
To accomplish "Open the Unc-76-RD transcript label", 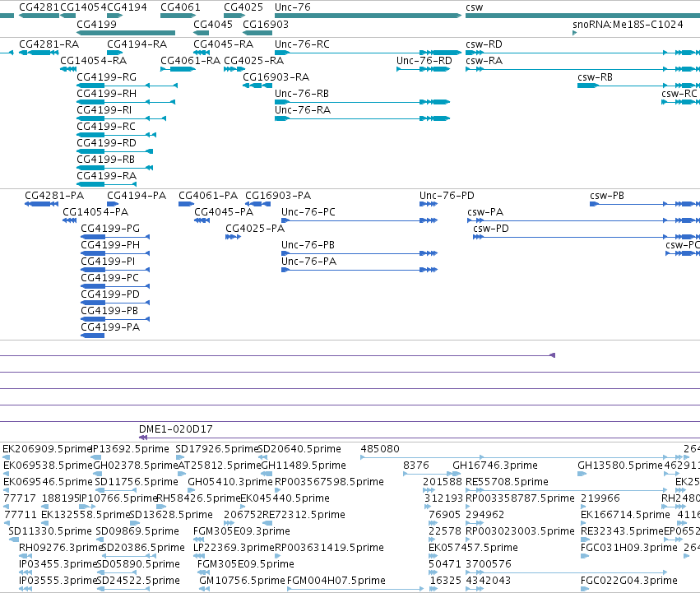I will point(424,60).
